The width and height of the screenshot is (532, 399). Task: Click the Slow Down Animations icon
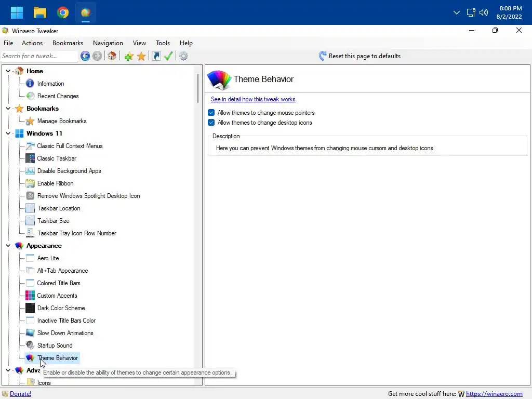click(x=30, y=333)
